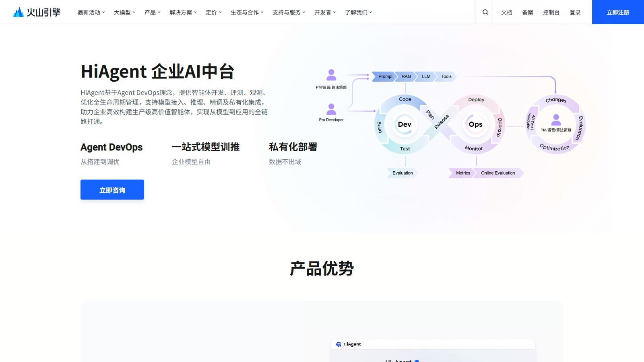Open the 了解我们 navigation menu
The width and height of the screenshot is (644, 362).
click(358, 12)
